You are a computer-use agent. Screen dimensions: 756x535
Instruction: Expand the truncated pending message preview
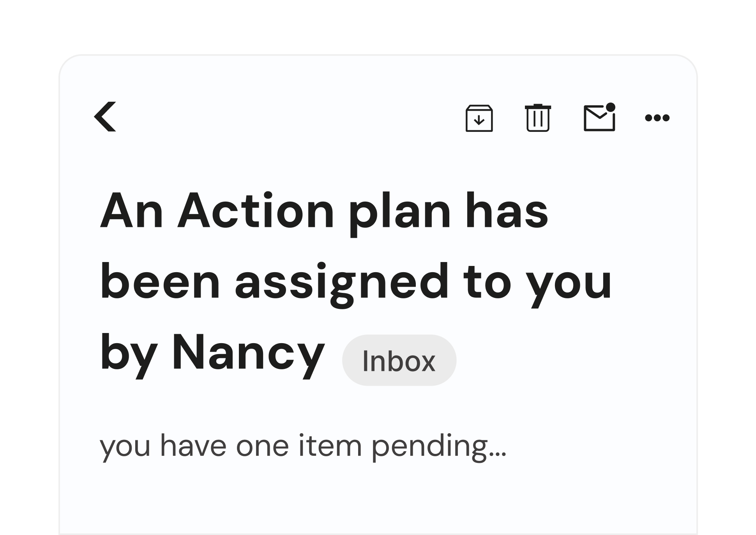(303, 446)
